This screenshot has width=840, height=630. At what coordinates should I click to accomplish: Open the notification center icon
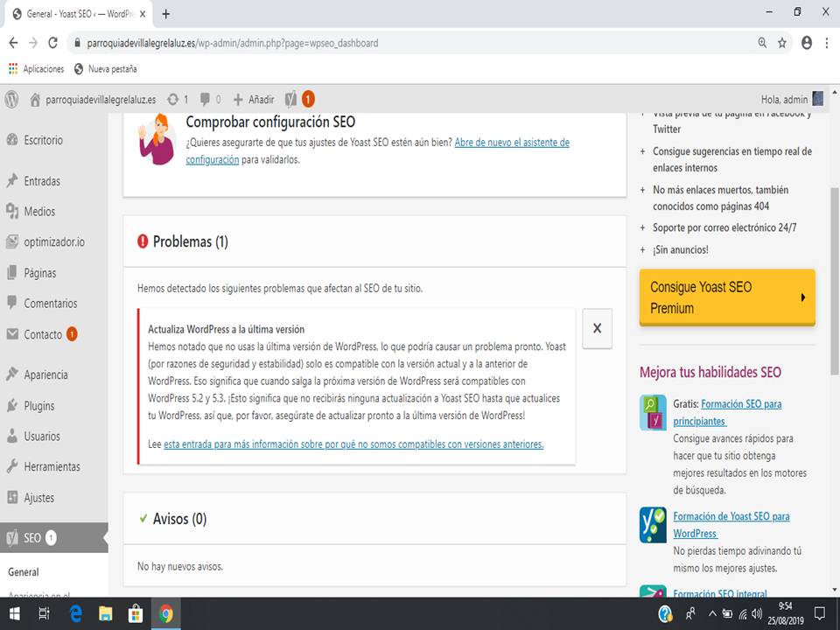(819, 614)
